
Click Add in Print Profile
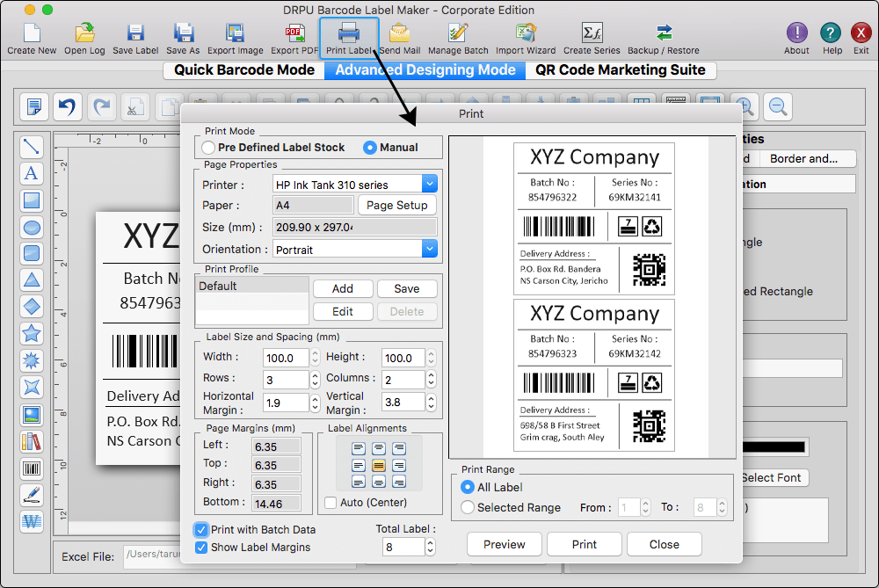[343, 288]
